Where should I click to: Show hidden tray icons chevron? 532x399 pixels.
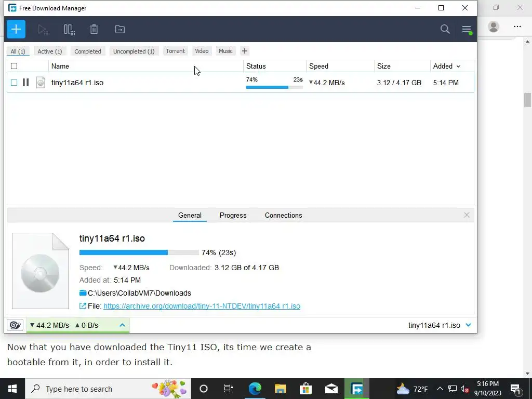440,389
